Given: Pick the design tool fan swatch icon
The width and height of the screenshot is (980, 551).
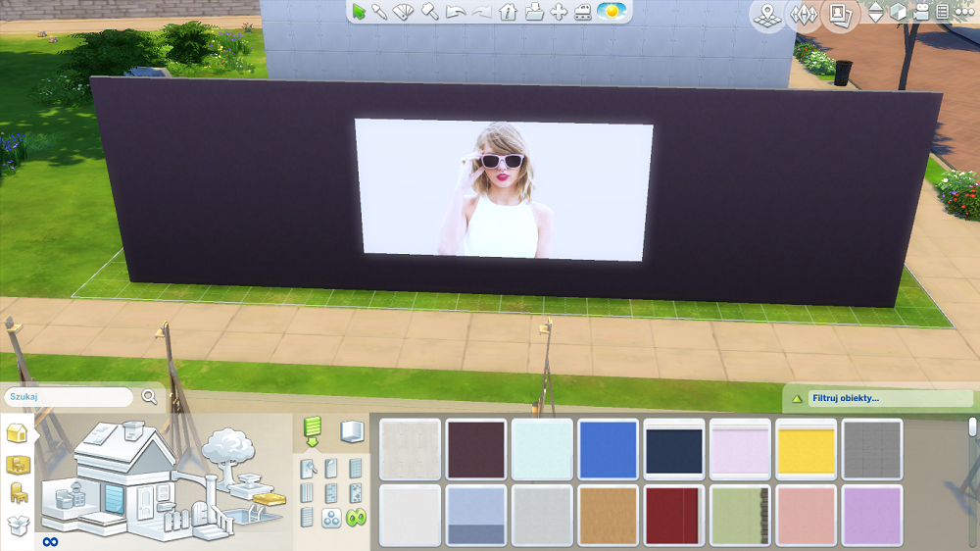Looking at the screenshot, I should point(404,12).
